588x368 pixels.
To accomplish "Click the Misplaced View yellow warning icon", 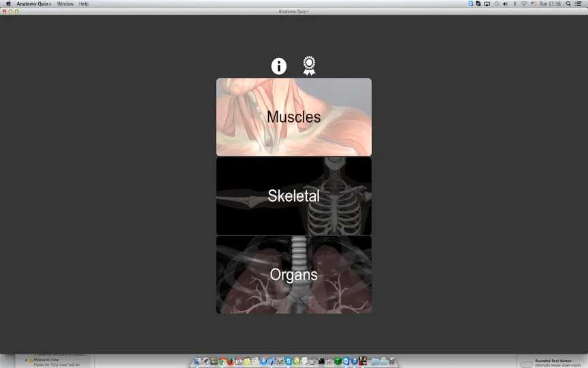I will coord(31,360).
